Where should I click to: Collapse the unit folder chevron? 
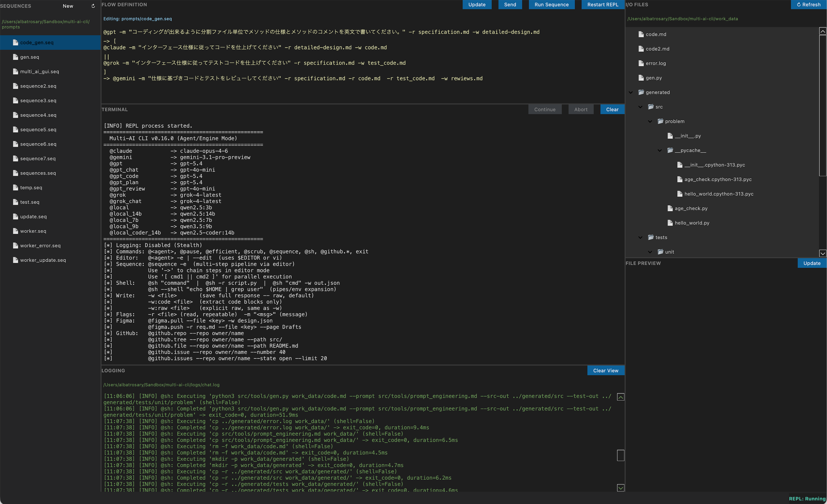pos(650,252)
